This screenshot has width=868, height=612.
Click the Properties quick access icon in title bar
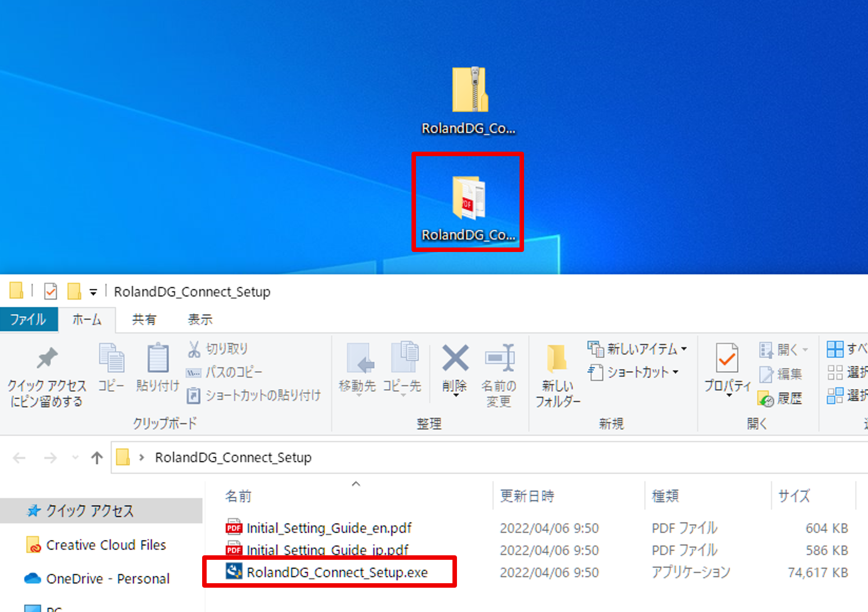50,291
